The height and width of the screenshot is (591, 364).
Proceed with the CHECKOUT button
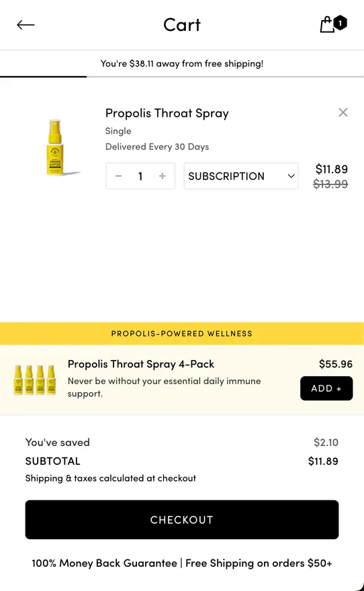(182, 520)
